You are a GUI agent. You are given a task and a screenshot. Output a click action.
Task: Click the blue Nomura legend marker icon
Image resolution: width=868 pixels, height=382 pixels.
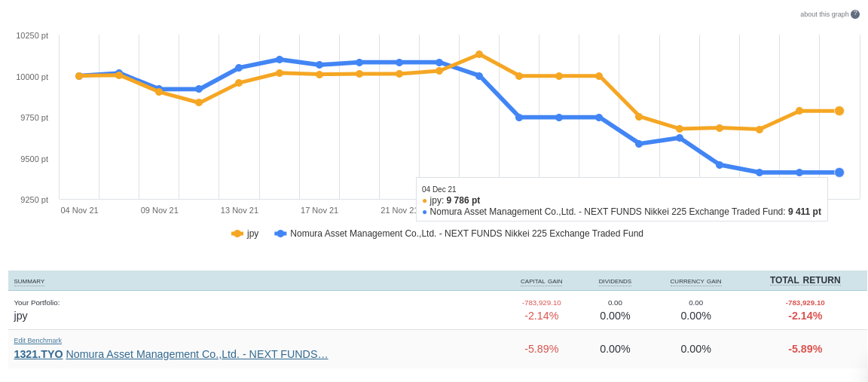[x=280, y=234]
